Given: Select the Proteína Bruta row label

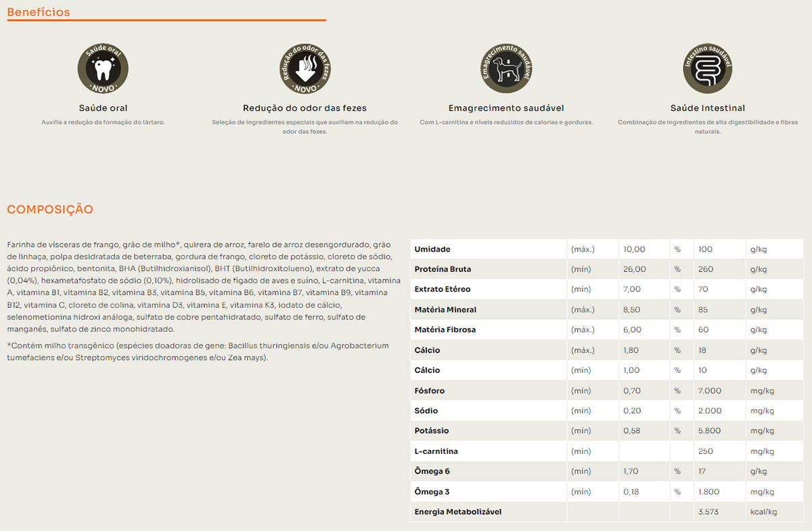Looking at the screenshot, I should click(x=443, y=269).
